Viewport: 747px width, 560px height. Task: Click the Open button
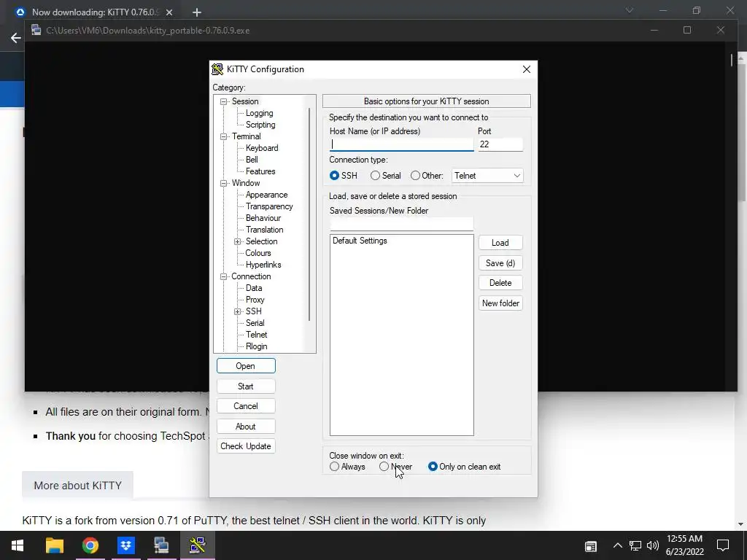pyautogui.click(x=246, y=366)
